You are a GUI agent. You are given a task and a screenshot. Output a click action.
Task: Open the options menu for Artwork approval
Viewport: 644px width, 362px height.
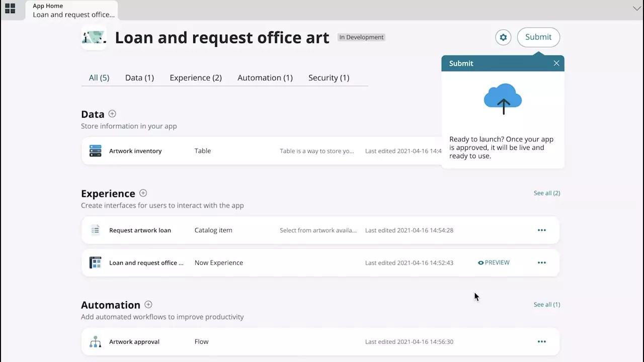pos(542,341)
